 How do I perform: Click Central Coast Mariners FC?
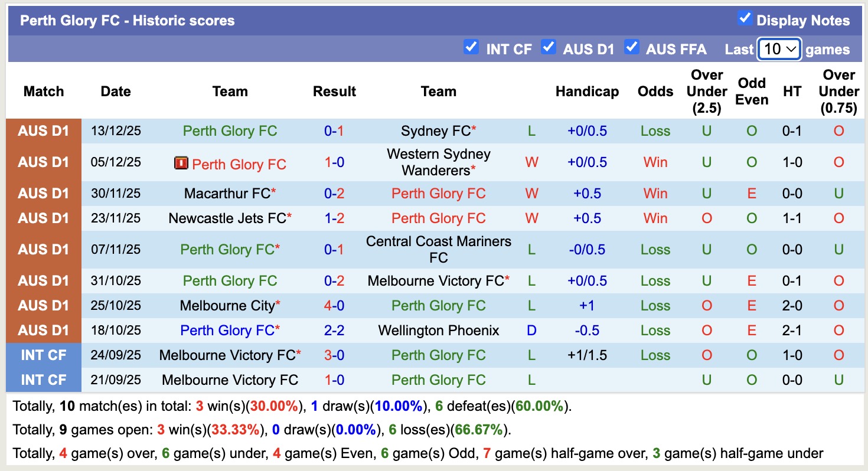438,249
